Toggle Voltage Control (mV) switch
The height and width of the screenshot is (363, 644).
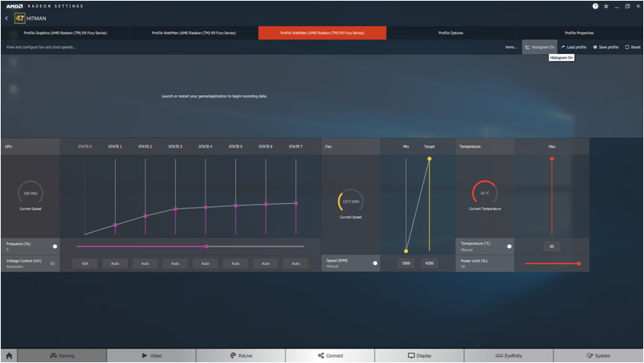tap(54, 263)
